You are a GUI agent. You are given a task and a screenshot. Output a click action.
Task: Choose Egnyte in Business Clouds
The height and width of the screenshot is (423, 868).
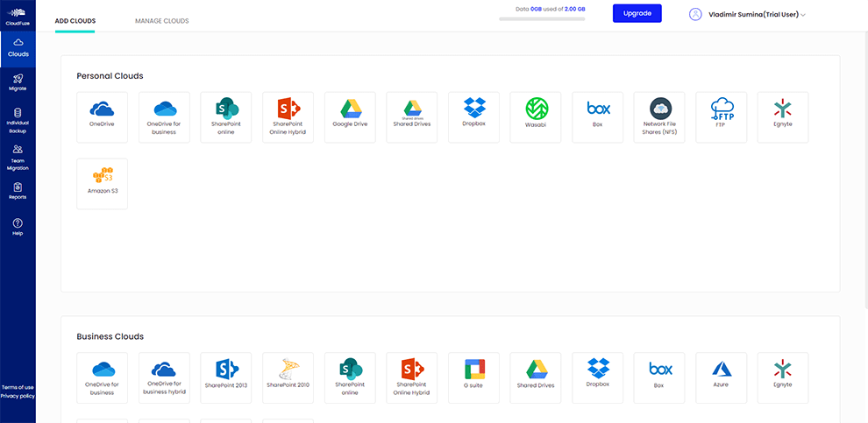(783, 377)
